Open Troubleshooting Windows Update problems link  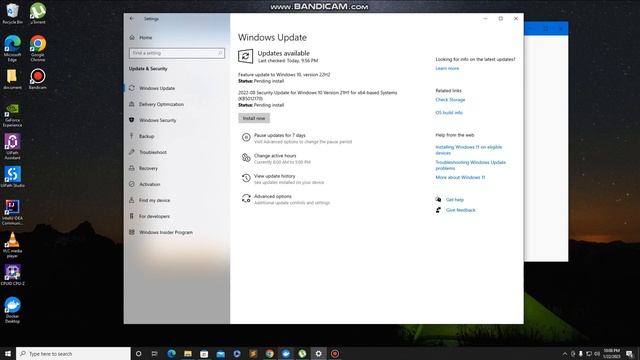point(470,165)
